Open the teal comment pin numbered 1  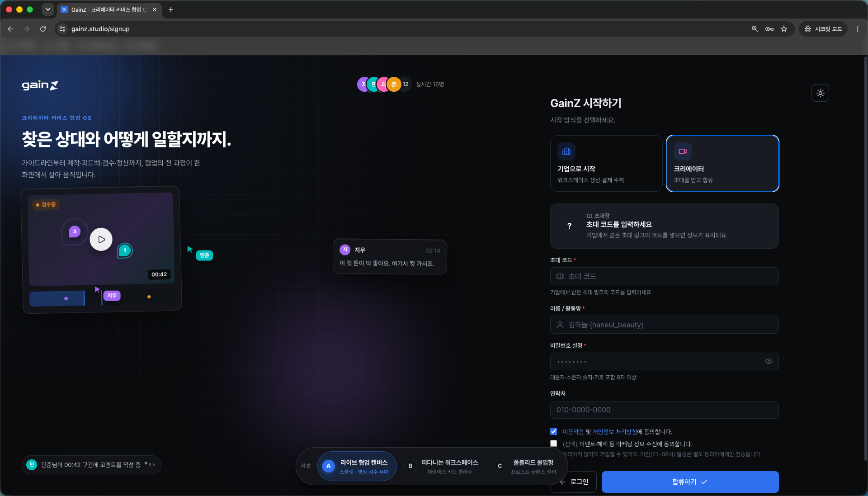tap(125, 250)
